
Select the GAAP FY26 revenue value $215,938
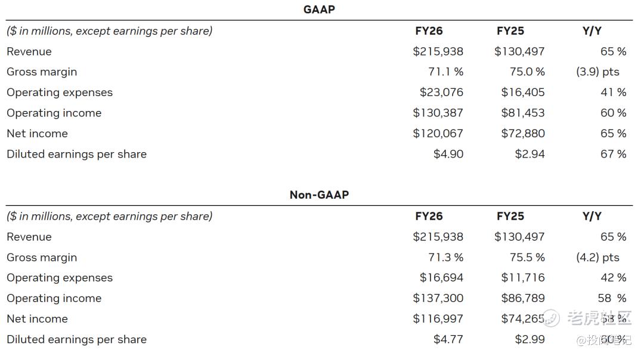[x=438, y=52]
